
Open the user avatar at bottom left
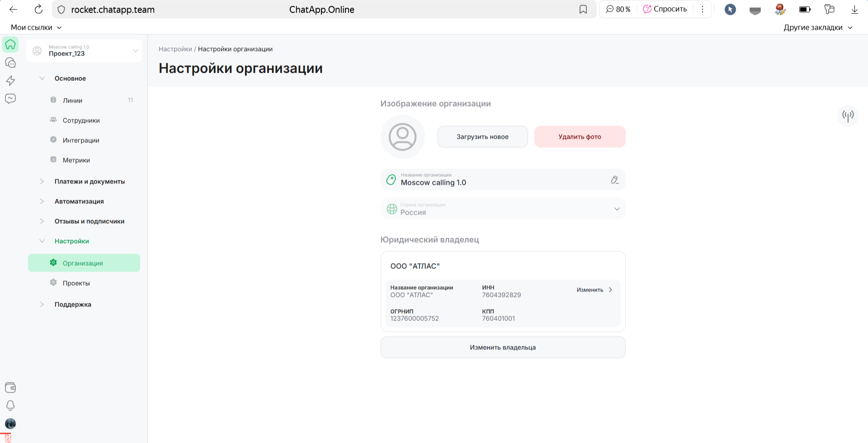10,424
